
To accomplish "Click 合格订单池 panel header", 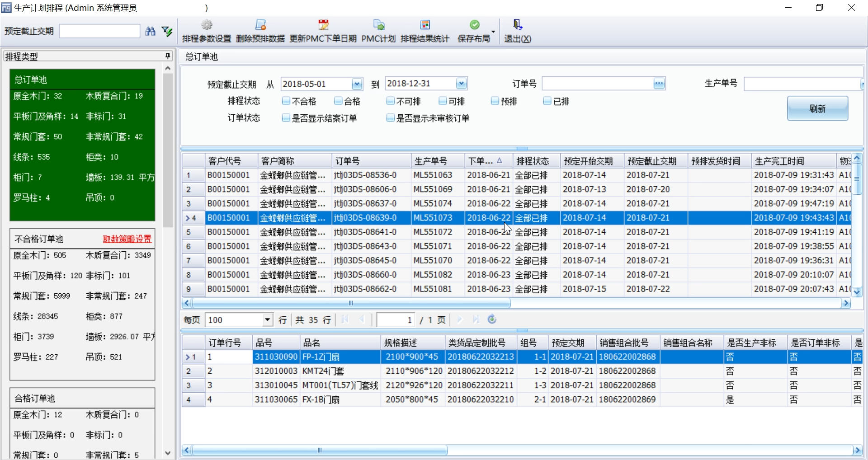I will 82,398.
